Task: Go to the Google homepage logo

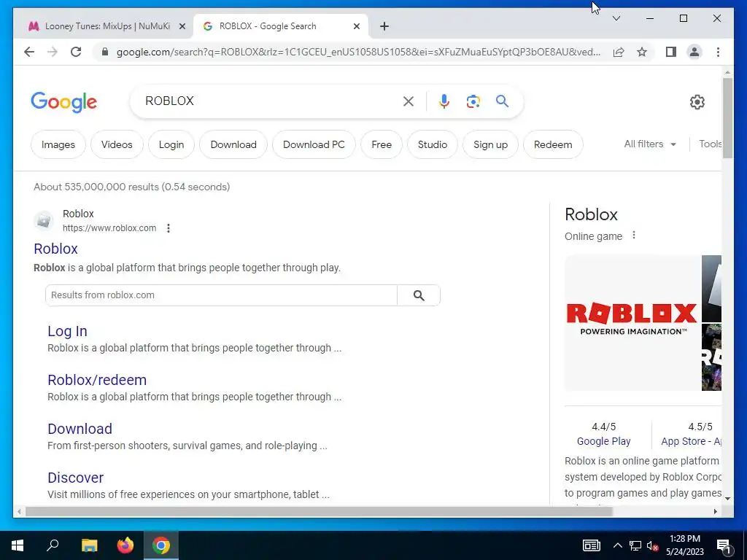Action: coord(64,102)
